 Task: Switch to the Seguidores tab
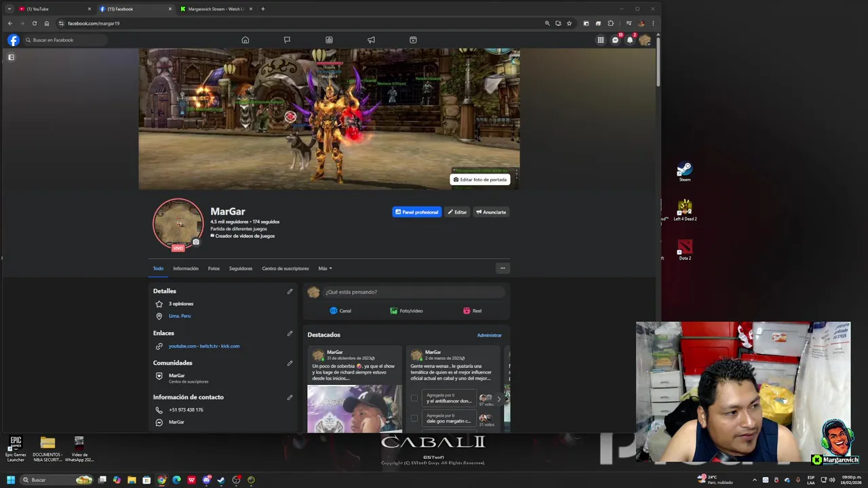click(241, 268)
